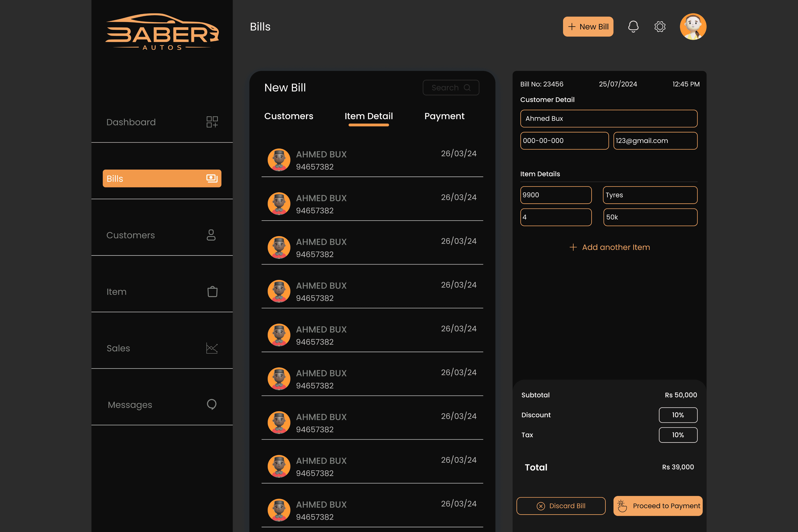This screenshot has height=532, width=798.
Task: Click the Sales chart icon
Action: (x=212, y=348)
